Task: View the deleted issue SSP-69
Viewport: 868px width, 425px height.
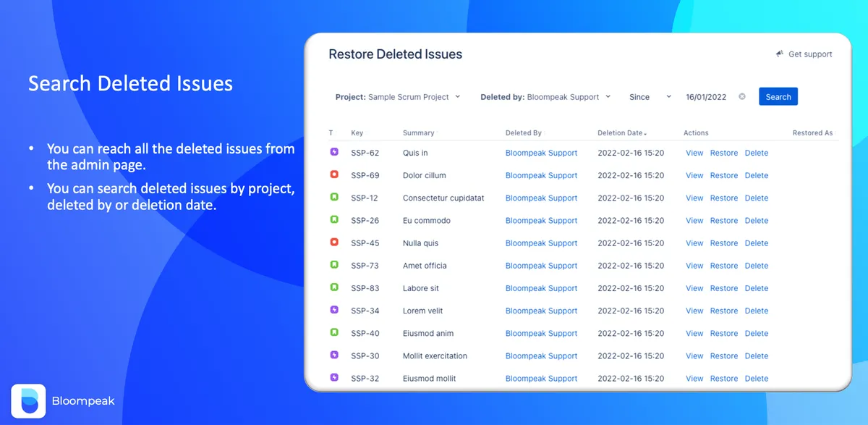Action: click(694, 175)
